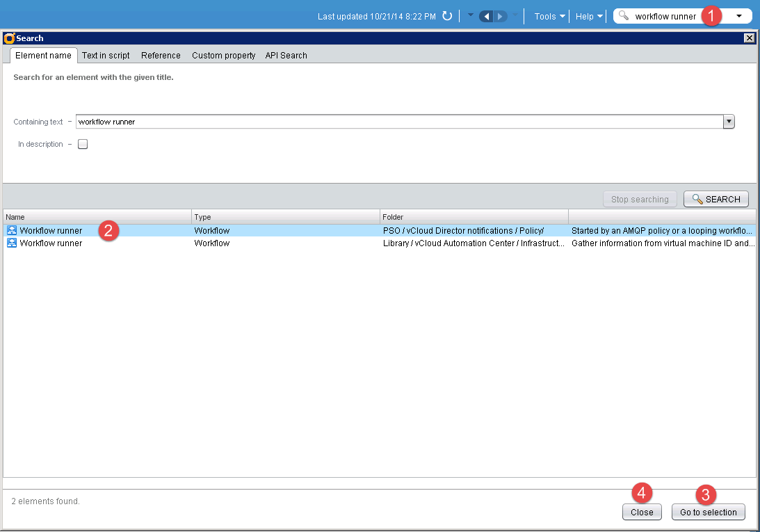Click into the Containing text input field
Viewport: 760px width, 532px height.
click(396, 122)
